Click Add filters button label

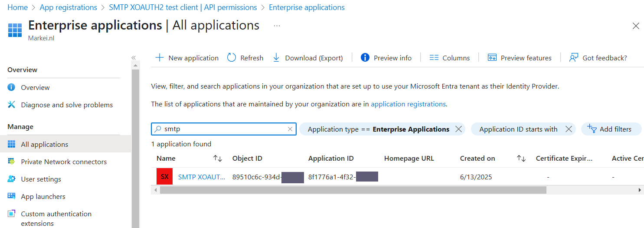coord(615,129)
